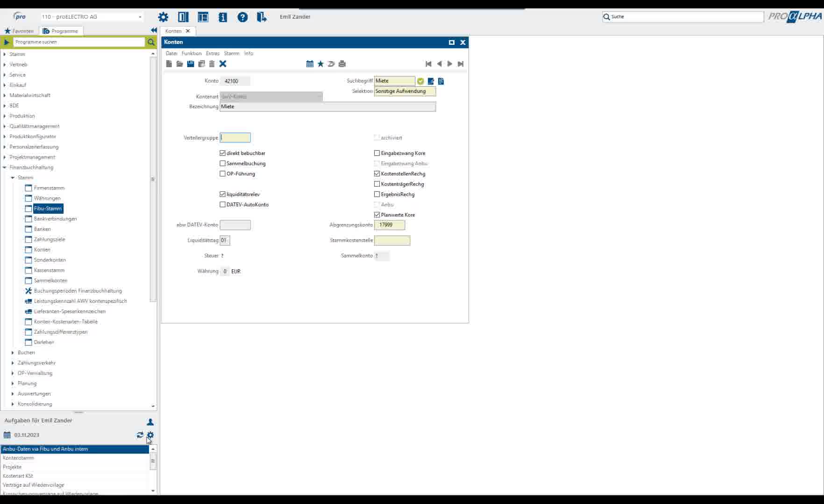The height and width of the screenshot is (504, 824).
Task: Refresh the Aufgaben task list
Action: pyautogui.click(x=140, y=435)
